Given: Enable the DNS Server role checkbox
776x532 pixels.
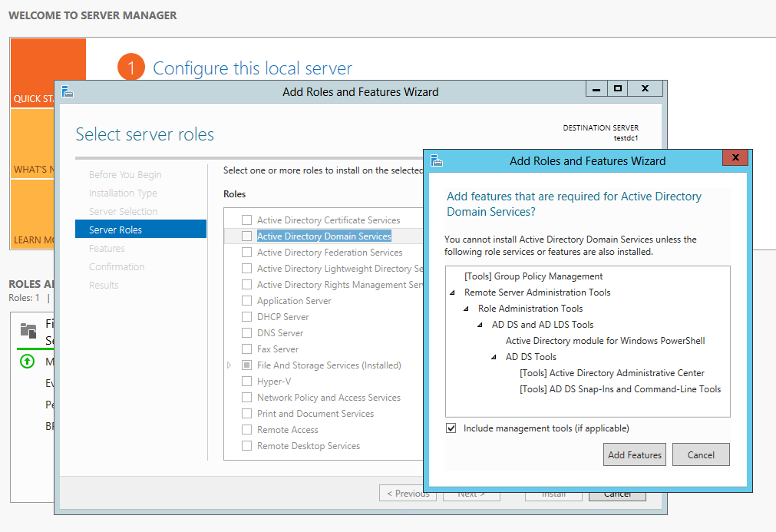Looking at the screenshot, I should 246,333.
